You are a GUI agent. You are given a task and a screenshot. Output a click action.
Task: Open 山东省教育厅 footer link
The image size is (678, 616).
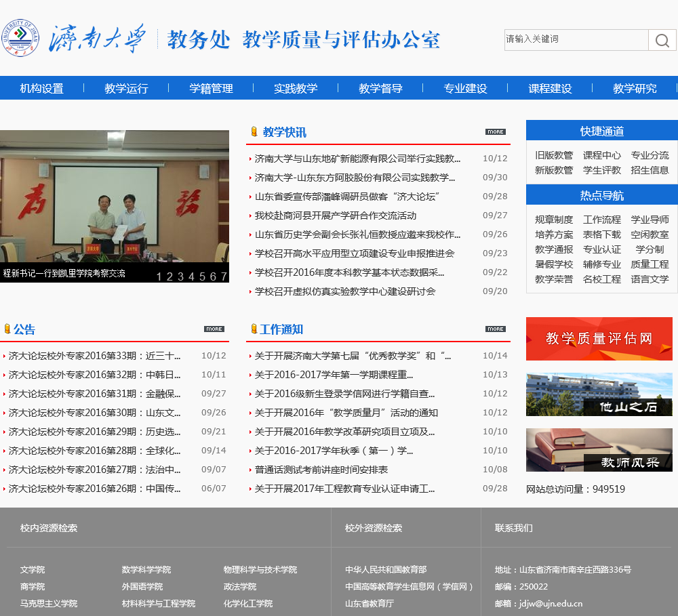(x=370, y=604)
